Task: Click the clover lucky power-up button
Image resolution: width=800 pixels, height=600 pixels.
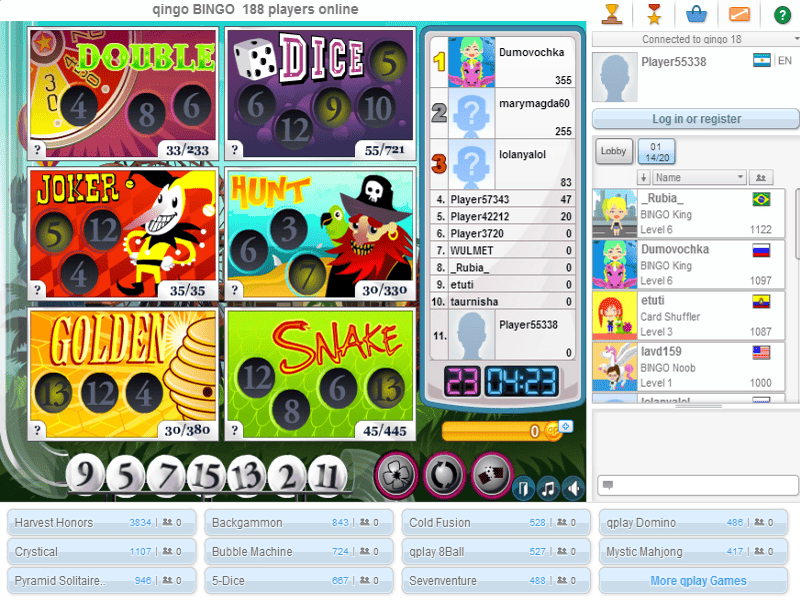Action: pos(396,476)
